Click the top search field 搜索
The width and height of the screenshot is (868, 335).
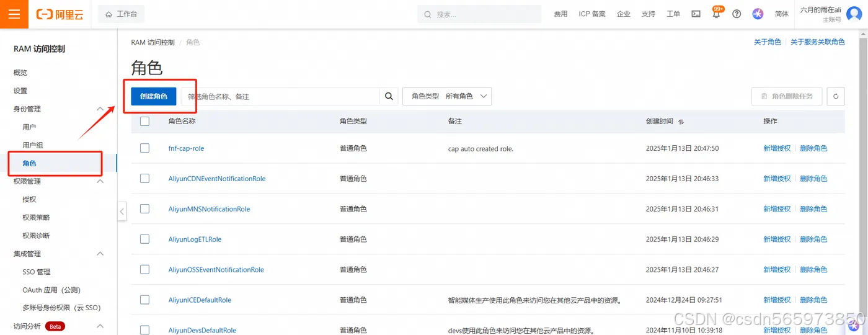pos(479,14)
